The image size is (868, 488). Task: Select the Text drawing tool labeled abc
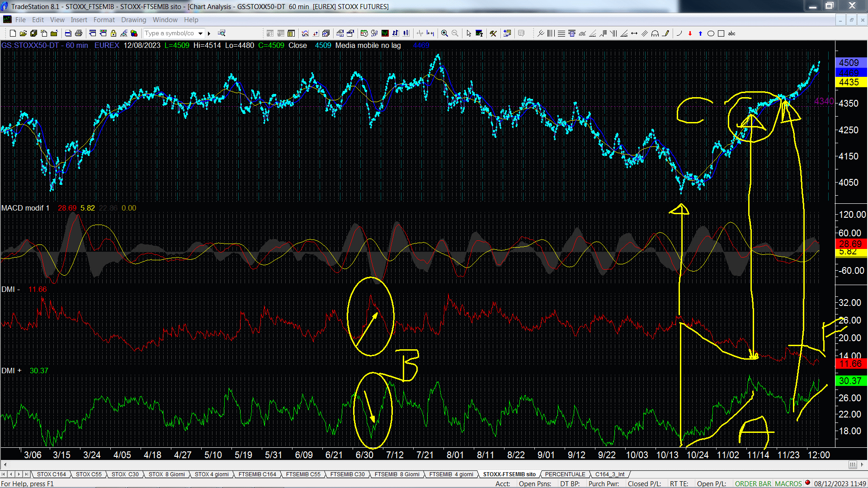coord(731,33)
